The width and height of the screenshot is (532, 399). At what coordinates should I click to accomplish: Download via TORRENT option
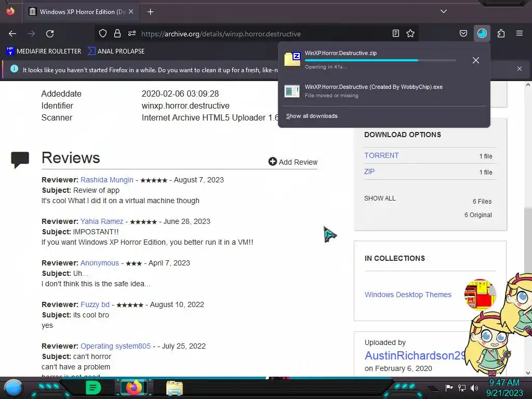coord(381,155)
